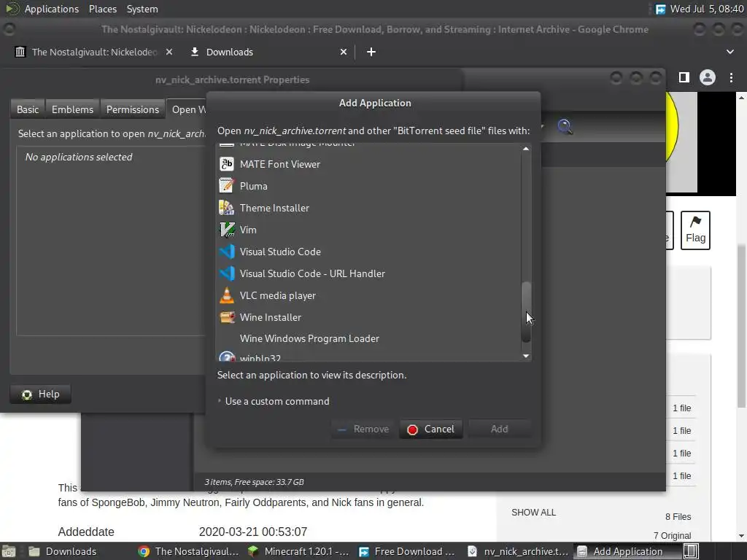Open Chrome three-dot menu

(x=731, y=77)
